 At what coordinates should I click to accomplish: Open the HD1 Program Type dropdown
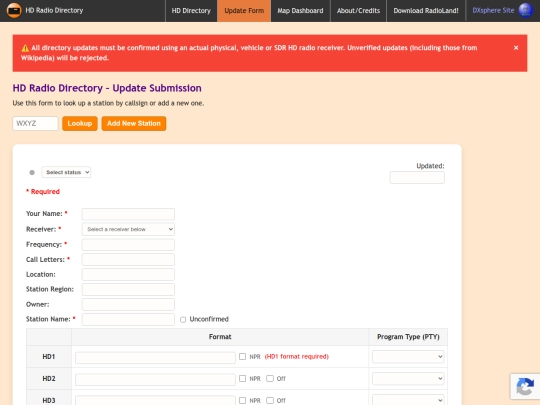click(408, 357)
